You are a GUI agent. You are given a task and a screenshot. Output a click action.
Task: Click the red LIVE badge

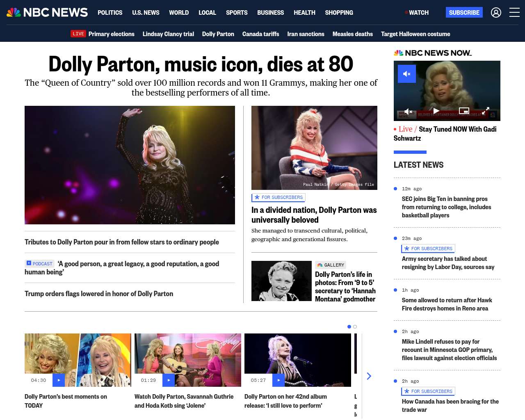coord(78,34)
